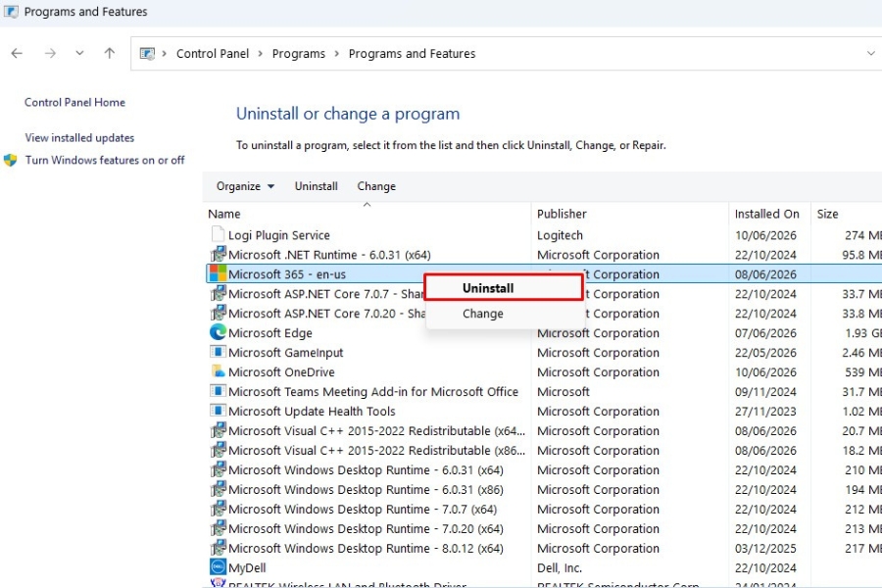
Task: Select Microsoft Edge program name
Action: (x=270, y=333)
